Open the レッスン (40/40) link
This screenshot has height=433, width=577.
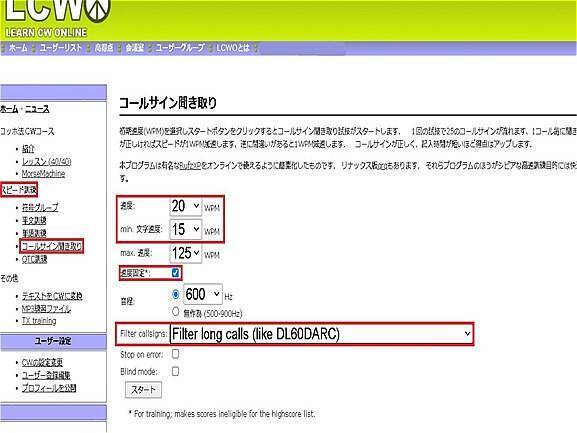click(46, 161)
